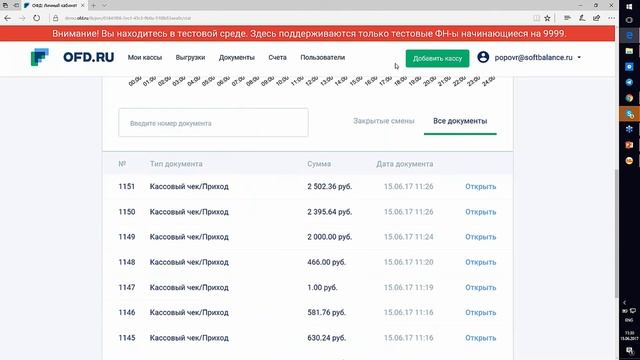Screen dimensions: 640x360
Task: Open Skype for Business taskbar icon
Action: (629, 114)
